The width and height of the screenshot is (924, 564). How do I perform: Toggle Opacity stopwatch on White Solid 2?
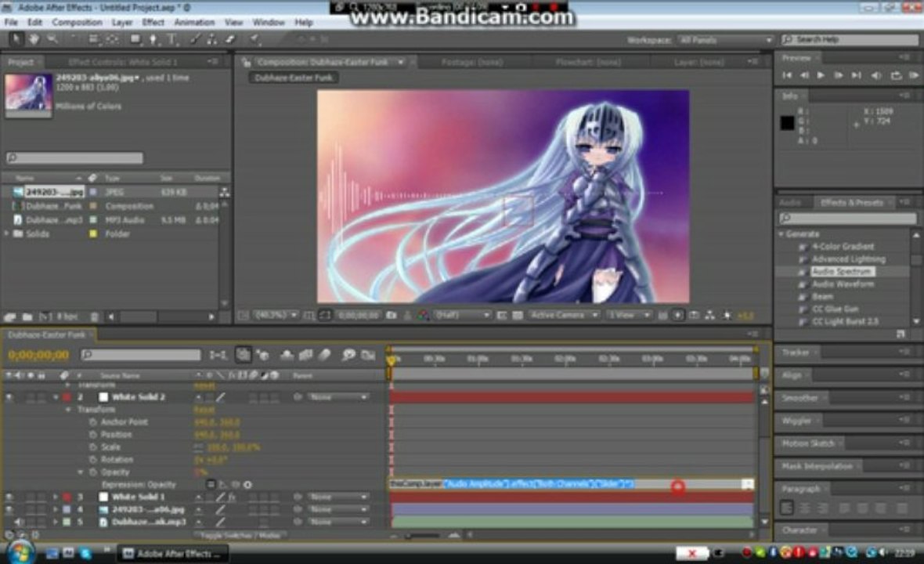pyautogui.click(x=93, y=472)
